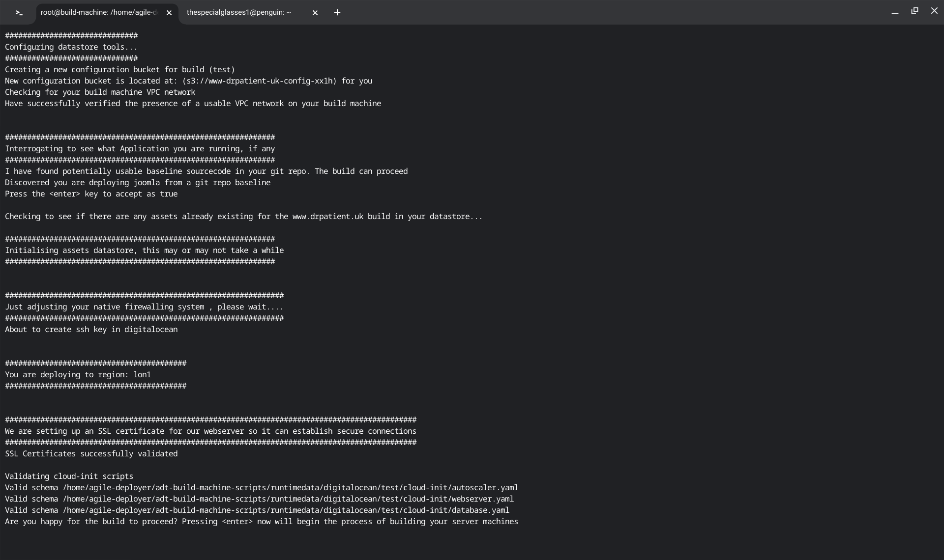
Task: Close the root@build-machine tab
Action: 169,13
